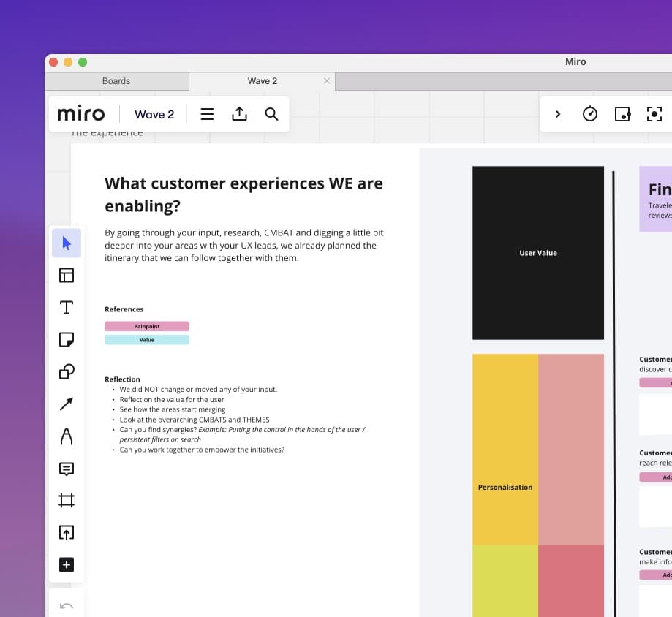
Task: Enter presentation focus mode icon
Action: tap(654, 114)
